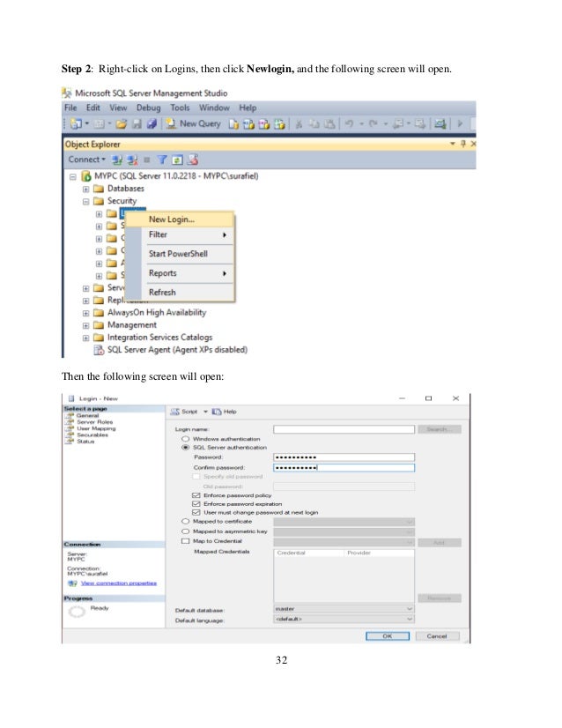Select SQL Server authentication radio button
Image resolution: width=562 pixels, height=728 pixels.
point(185,448)
